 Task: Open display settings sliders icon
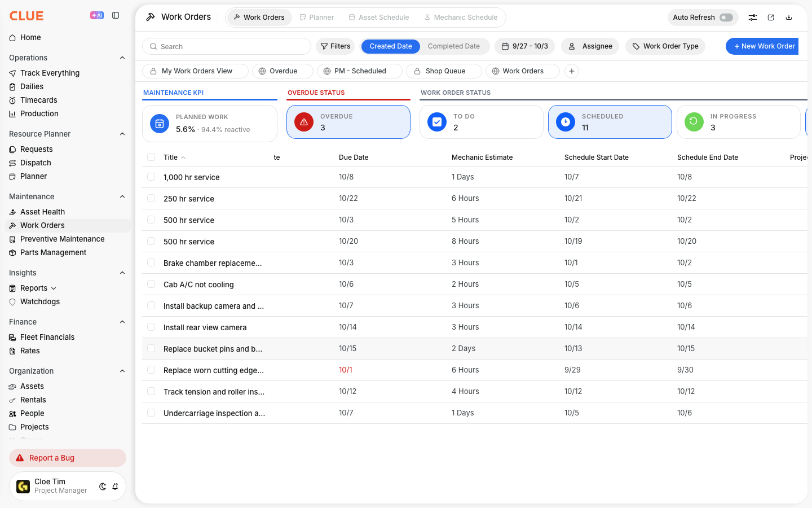(x=753, y=17)
